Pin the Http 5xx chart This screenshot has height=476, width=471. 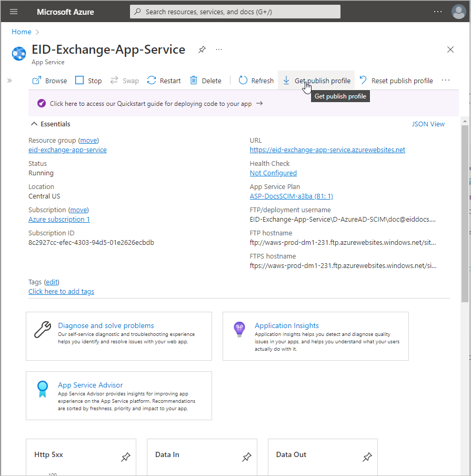coord(125,458)
